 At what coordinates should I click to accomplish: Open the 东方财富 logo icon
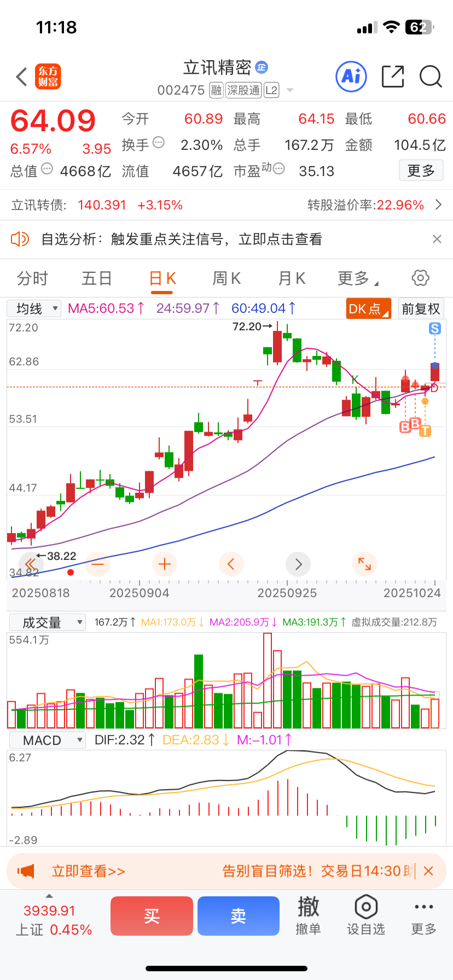tap(48, 77)
